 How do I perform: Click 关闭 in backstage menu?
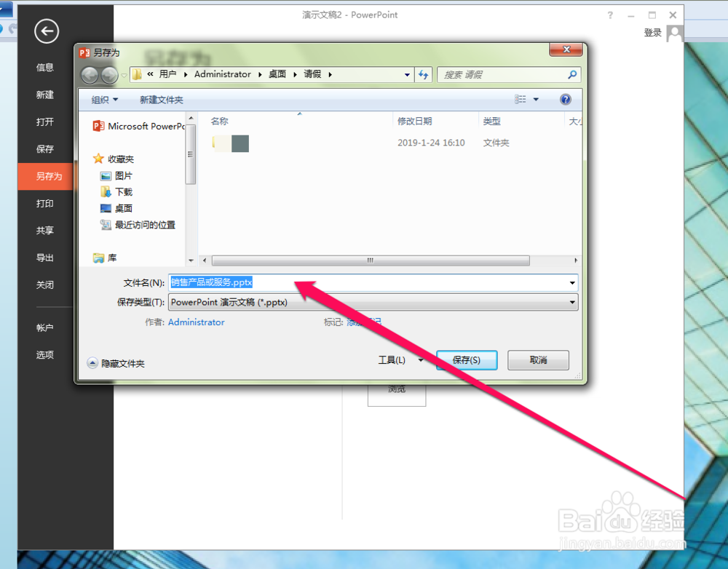45,285
